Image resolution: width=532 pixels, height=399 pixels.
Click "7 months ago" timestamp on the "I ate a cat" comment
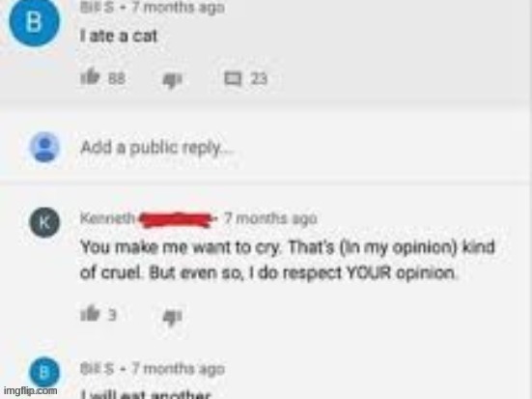(x=178, y=8)
